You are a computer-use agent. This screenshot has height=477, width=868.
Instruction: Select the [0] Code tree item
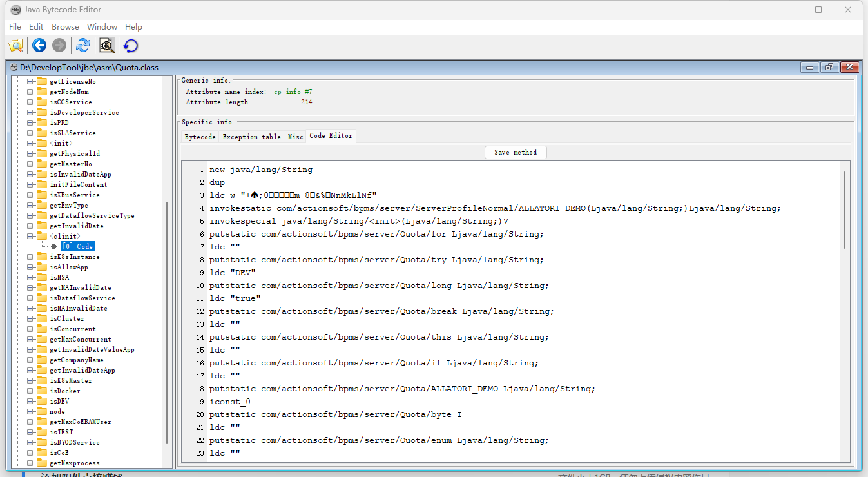[x=77, y=246]
